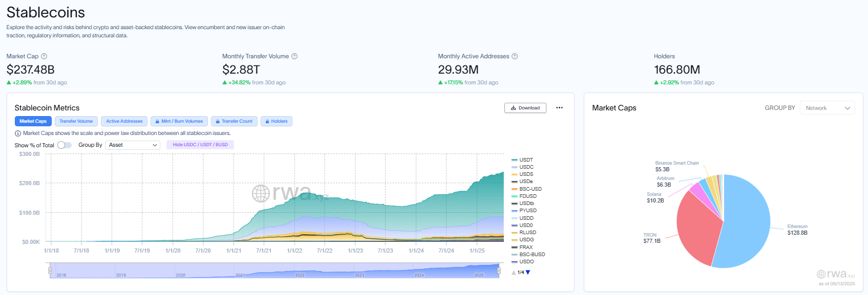The image size is (868, 295).
Task: Toggle PYUSD series in chart legend
Action: [x=527, y=211]
